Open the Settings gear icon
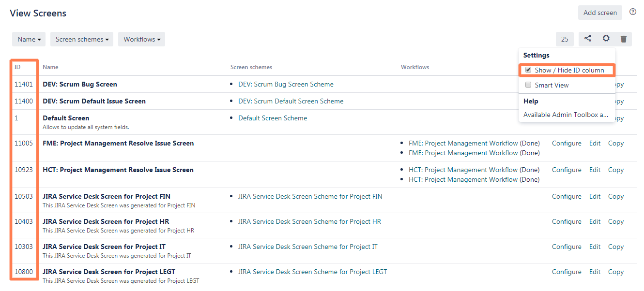 (606, 39)
